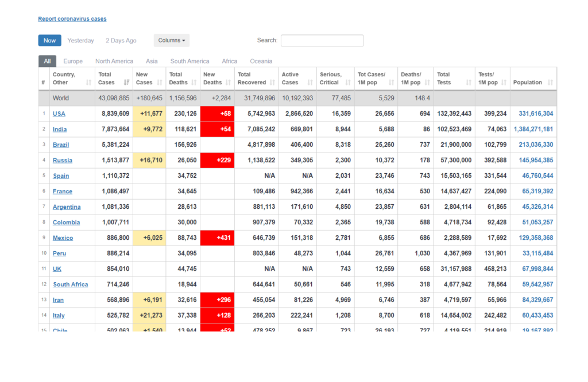
Task: Open the France country link
Action: click(62, 192)
